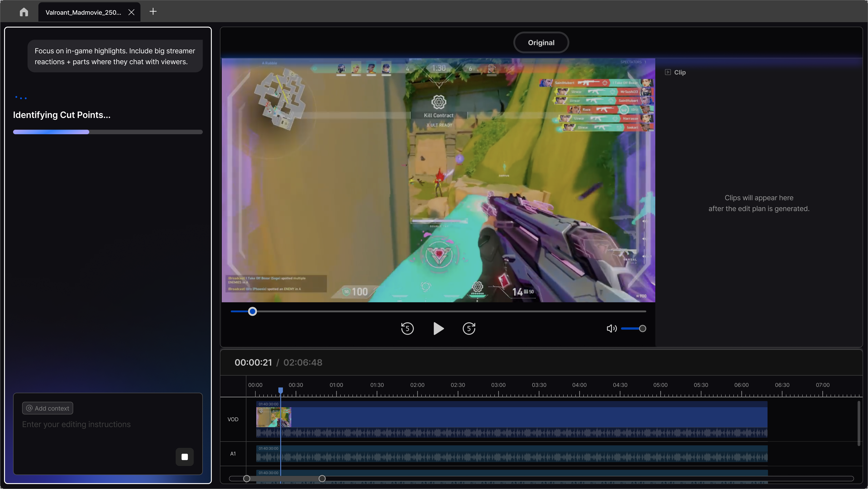Jump to 02:00 on timeline ruler

click(x=417, y=385)
